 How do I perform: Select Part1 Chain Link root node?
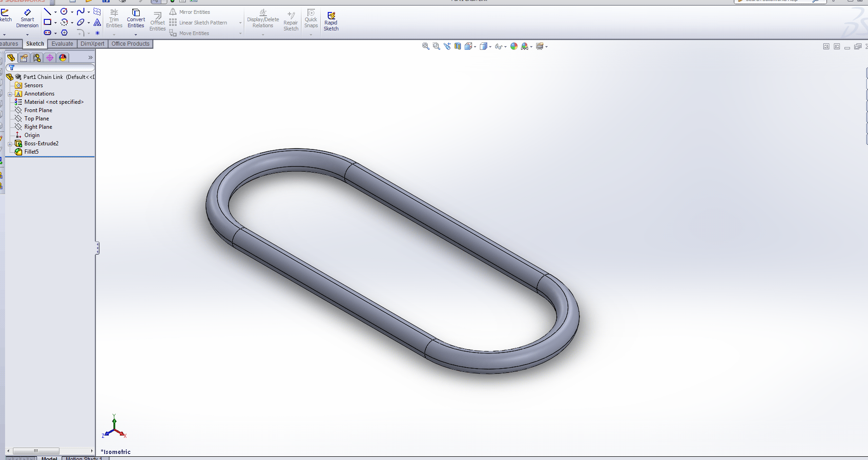pyautogui.click(x=51, y=77)
